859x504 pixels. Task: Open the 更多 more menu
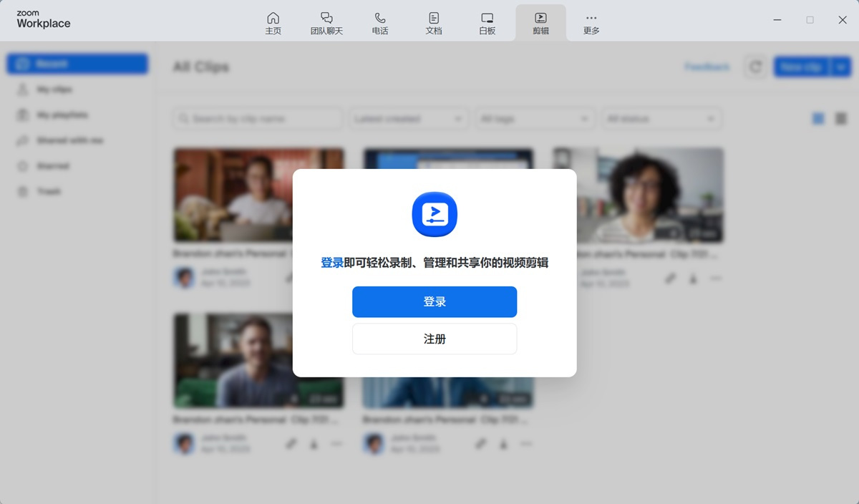coord(591,23)
